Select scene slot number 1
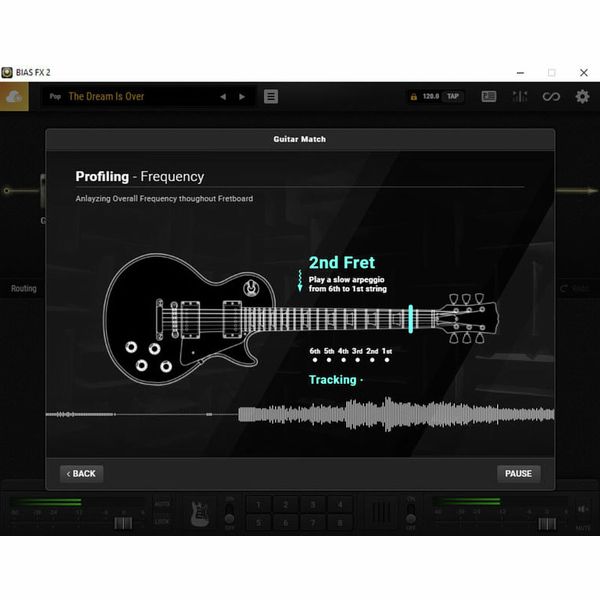Screen dimensions: 600x600 [258, 505]
